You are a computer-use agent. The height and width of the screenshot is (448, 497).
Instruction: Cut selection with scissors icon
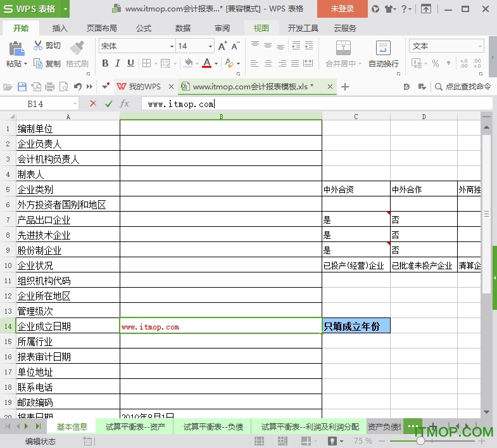(x=38, y=46)
